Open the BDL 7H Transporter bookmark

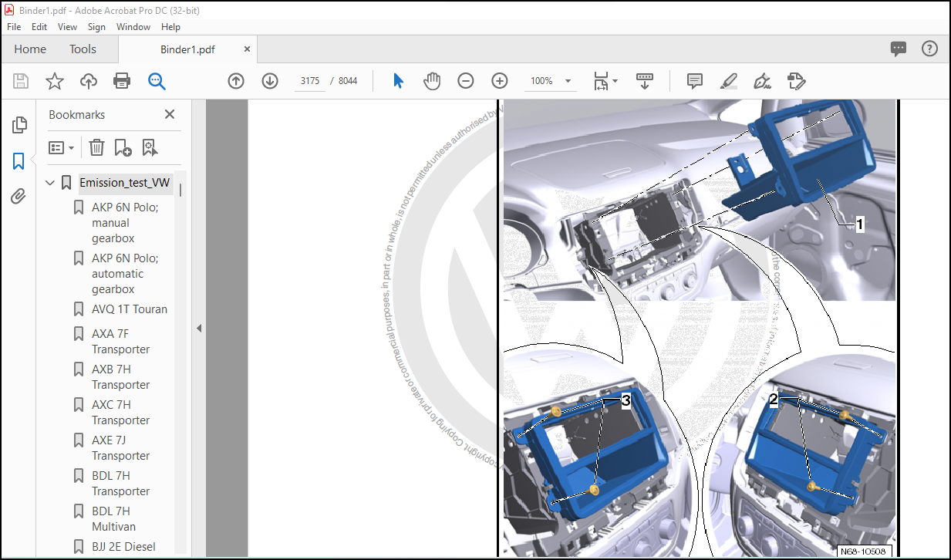[x=120, y=484]
